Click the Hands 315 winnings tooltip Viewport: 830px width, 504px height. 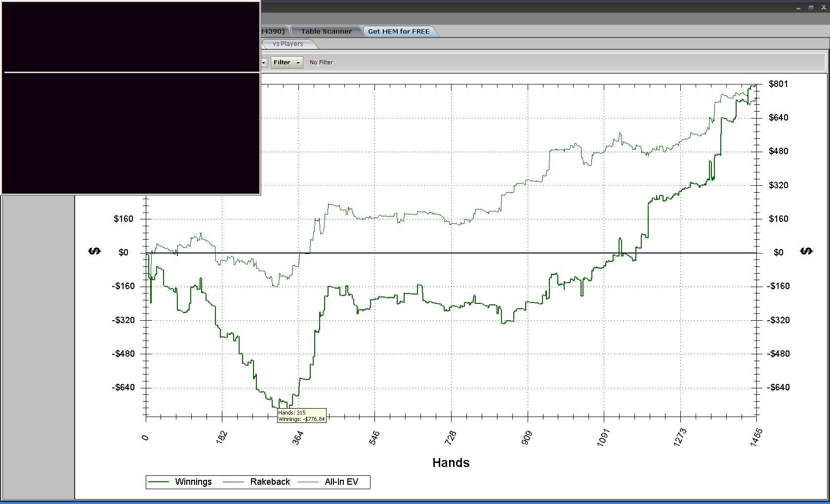(x=301, y=416)
